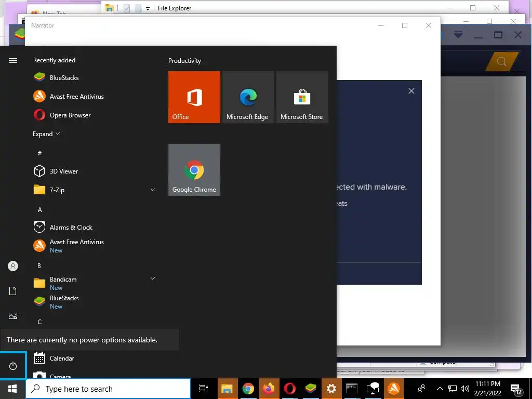Screen dimensions: 532x399
Task: Click the taskbar search box
Action: (108, 389)
